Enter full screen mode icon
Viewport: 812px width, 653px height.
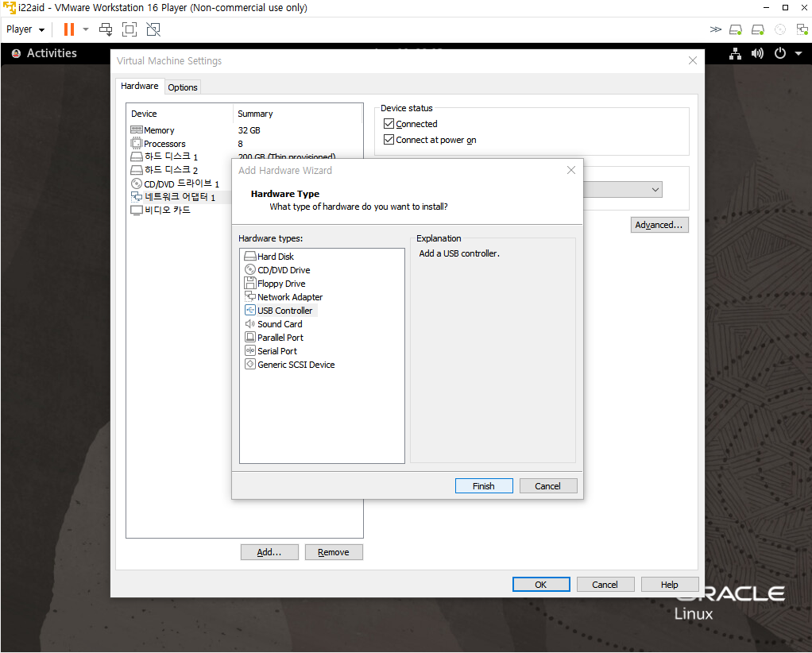130,29
